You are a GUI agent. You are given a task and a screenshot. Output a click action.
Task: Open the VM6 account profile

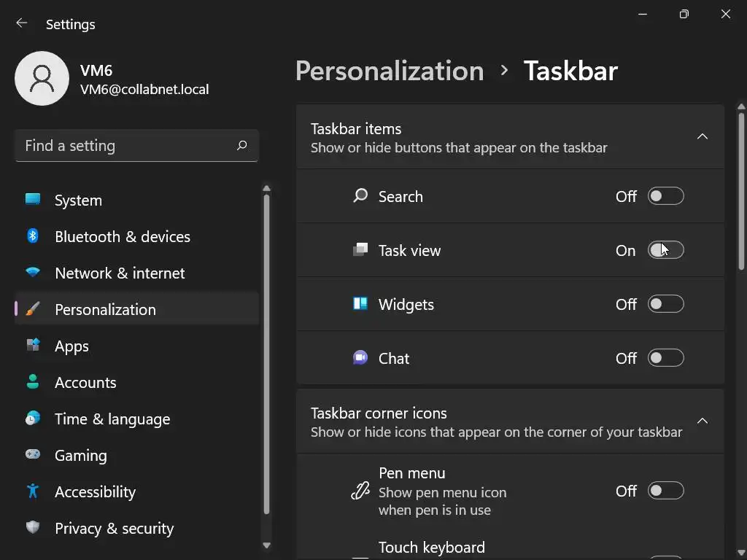click(42, 79)
